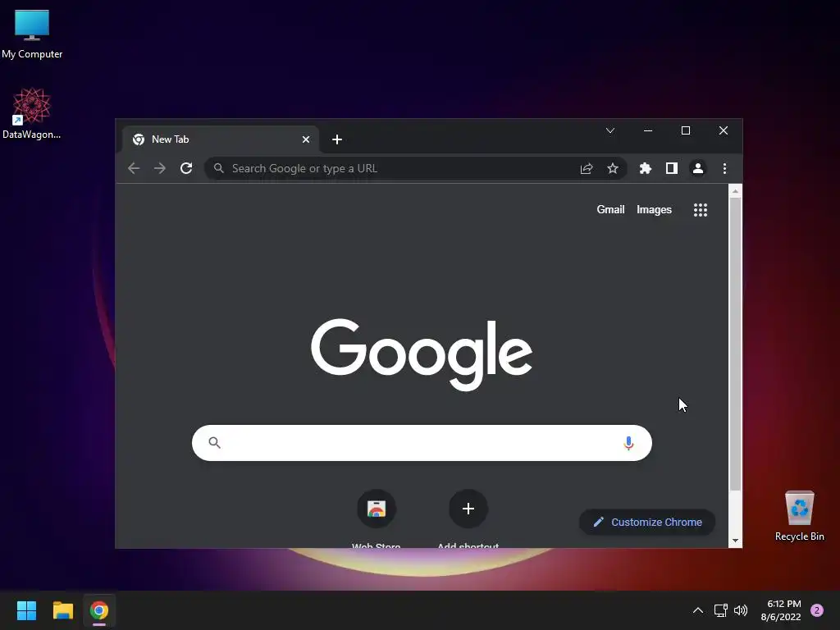Click the Customize Chrome button

[647, 522]
